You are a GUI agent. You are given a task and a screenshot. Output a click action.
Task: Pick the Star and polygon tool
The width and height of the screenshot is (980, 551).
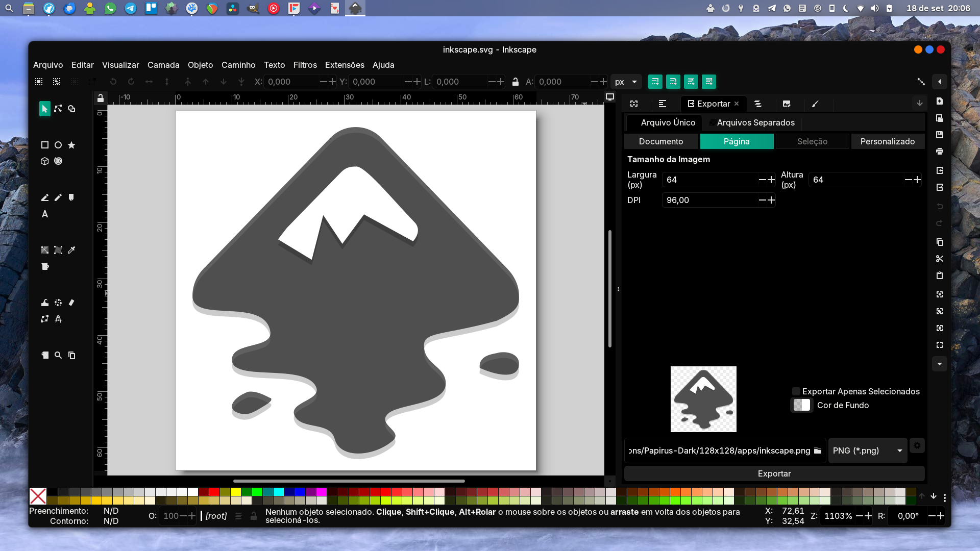[71, 145]
